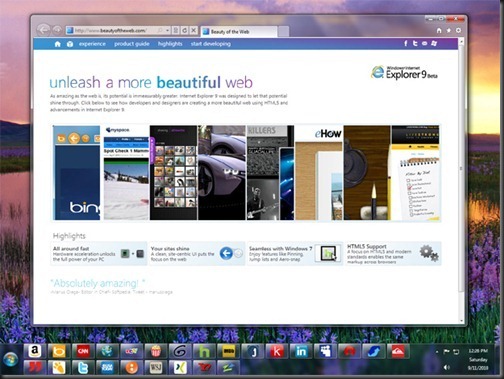Launch the Amazon pinned taskbar icon
Viewport: 504px width, 379px height.
[x=35, y=351]
